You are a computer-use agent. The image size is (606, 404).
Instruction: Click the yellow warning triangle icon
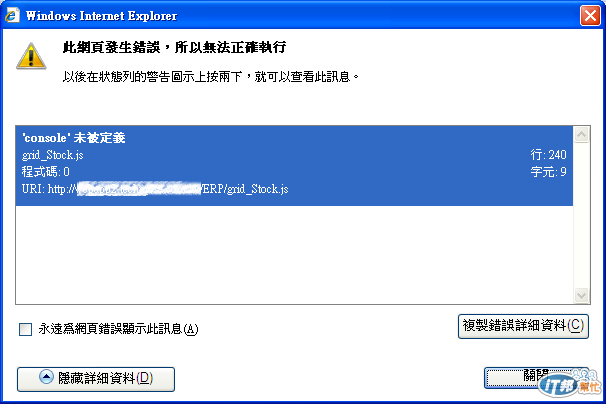(x=31, y=56)
